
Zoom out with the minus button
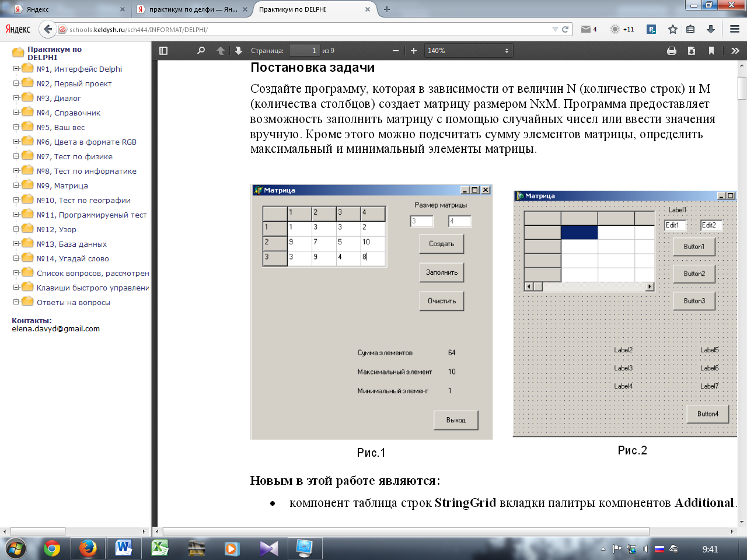click(x=395, y=51)
